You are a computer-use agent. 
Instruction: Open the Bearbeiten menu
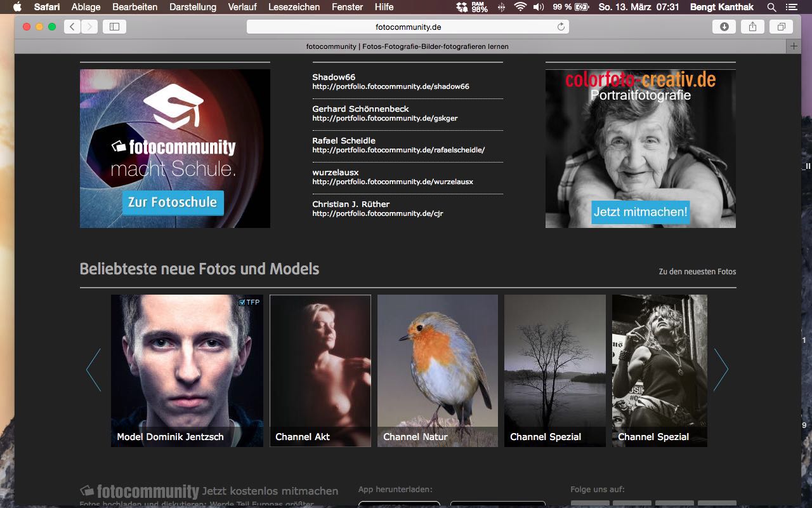click(x=134, y=7)
